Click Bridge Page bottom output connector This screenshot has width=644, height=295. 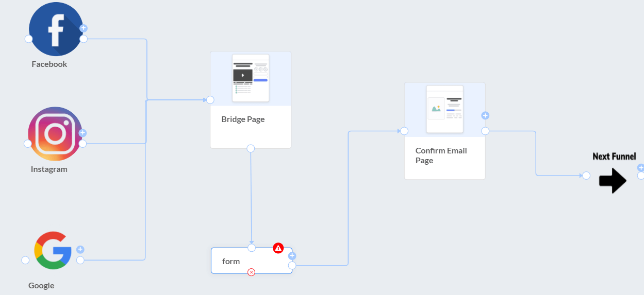click(x=251, y=148)
